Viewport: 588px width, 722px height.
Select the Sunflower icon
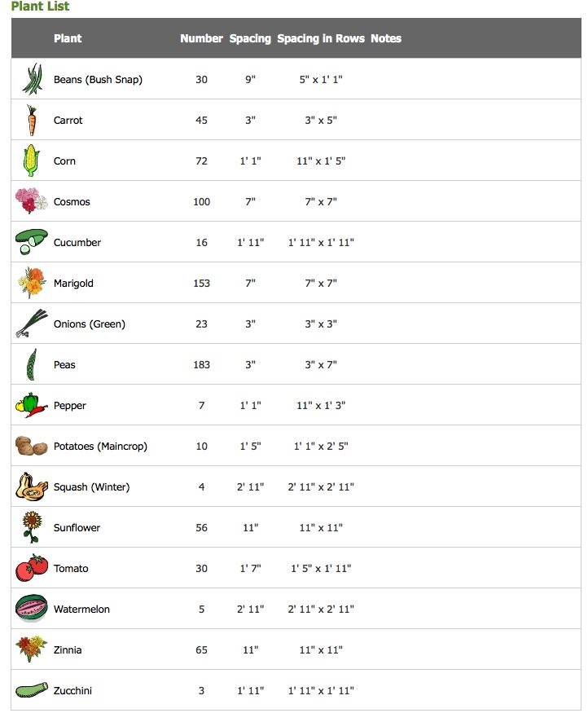pos(31,527)
